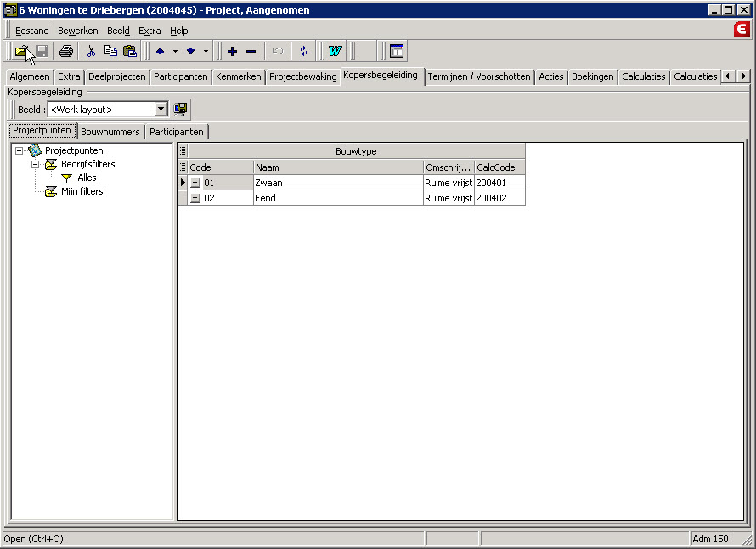The height and width of the screenshot is (549, 756).
Task: Go to the Projectbewaking tab
Action: 302,76
